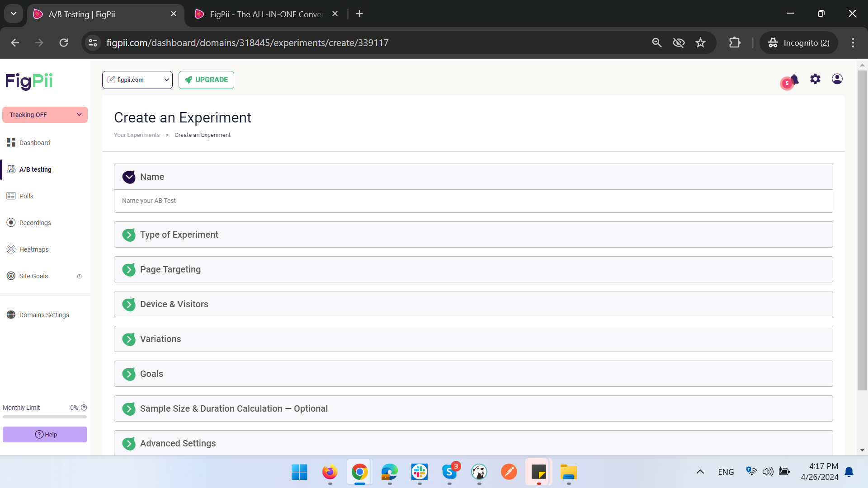This screenshot has width=868, height=488.
Task: Click the UPGRADE button
Action: 206,80
